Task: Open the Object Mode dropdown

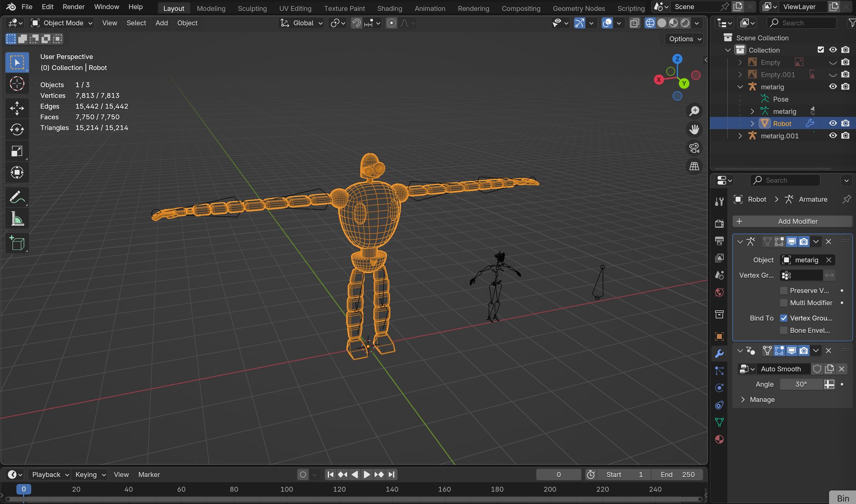Action: coord(62,23)
